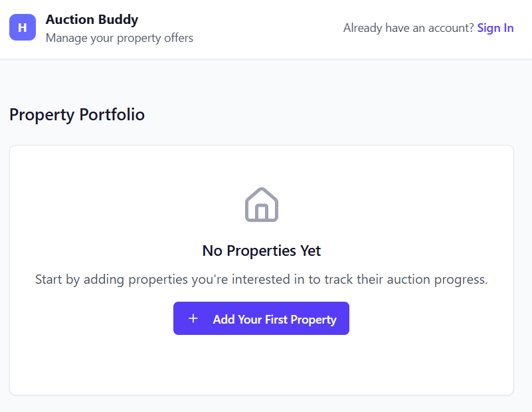Click the house graphic above No Properties Yet

(261, 204)
